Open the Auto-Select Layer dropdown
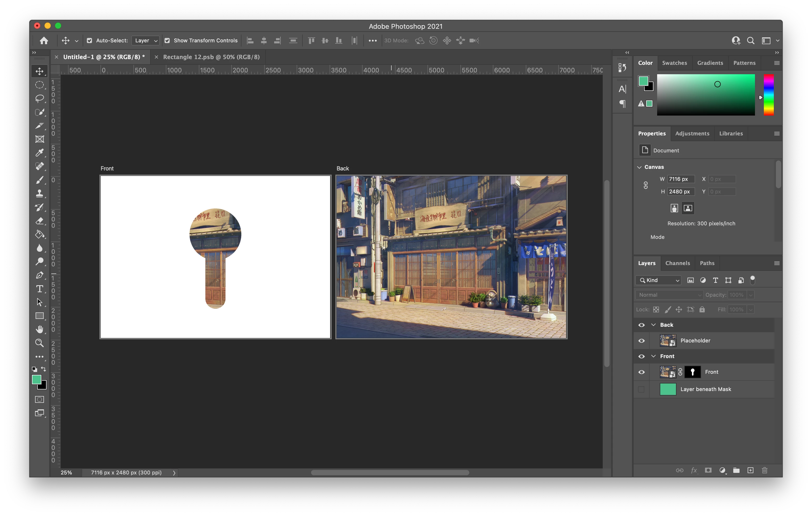Screen dimensions: 812x516 [x=146, y=41]
